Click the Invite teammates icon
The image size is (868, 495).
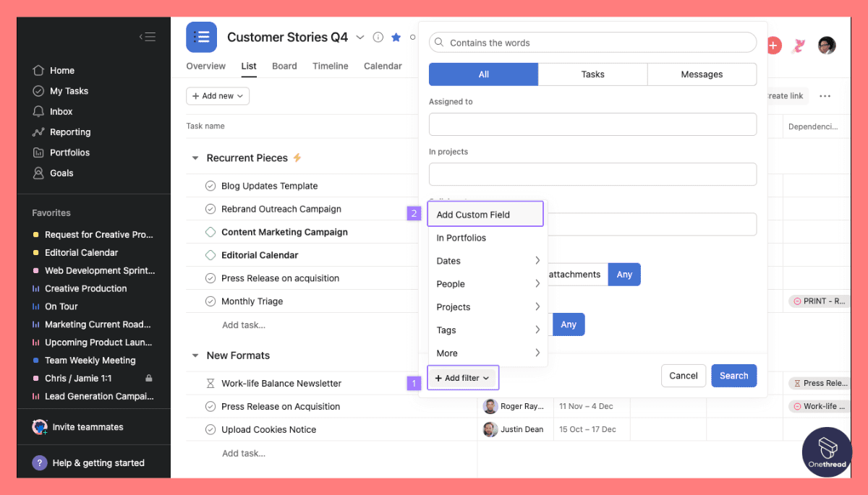pos(40,426)
